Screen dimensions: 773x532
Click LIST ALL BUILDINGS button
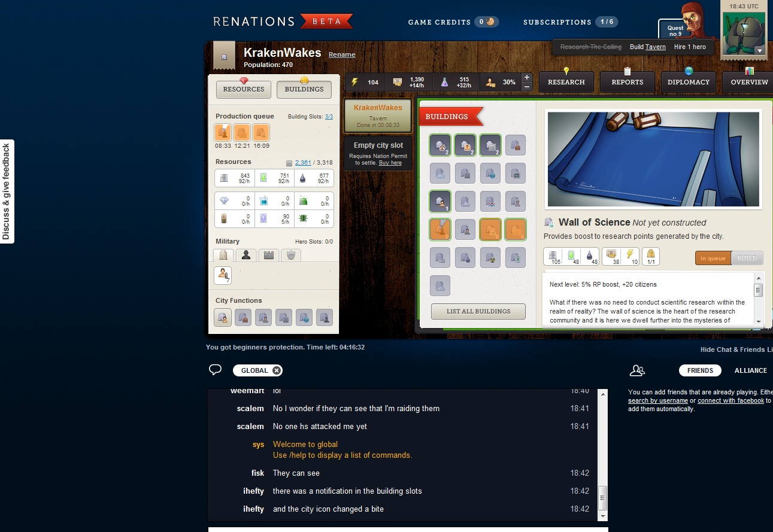(478, 311)
